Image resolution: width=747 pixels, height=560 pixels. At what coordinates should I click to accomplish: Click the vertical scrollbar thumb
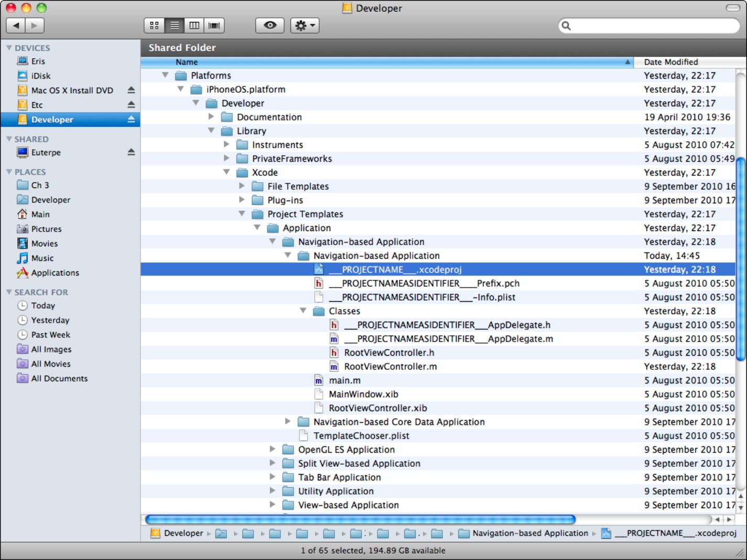click(741, 259)
